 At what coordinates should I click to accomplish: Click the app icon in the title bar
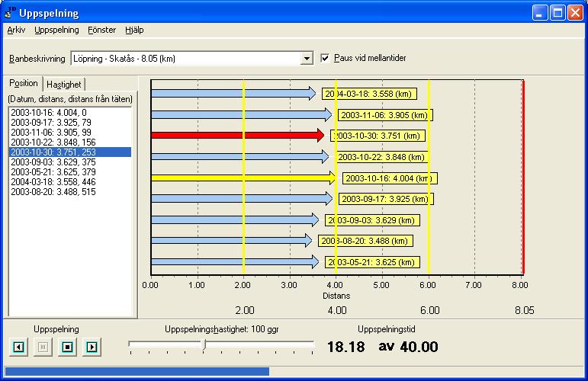tap(10, 13)
